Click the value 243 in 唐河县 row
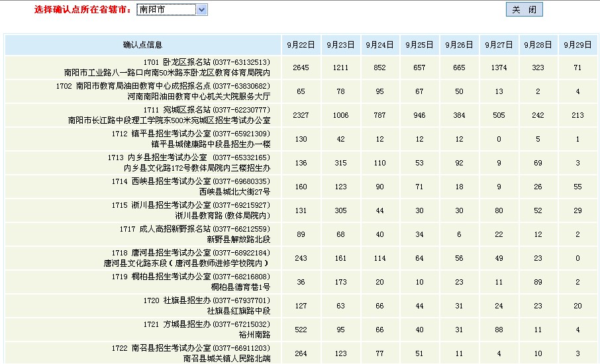Screen dimensions: 600x364 (x=301, y=258)
